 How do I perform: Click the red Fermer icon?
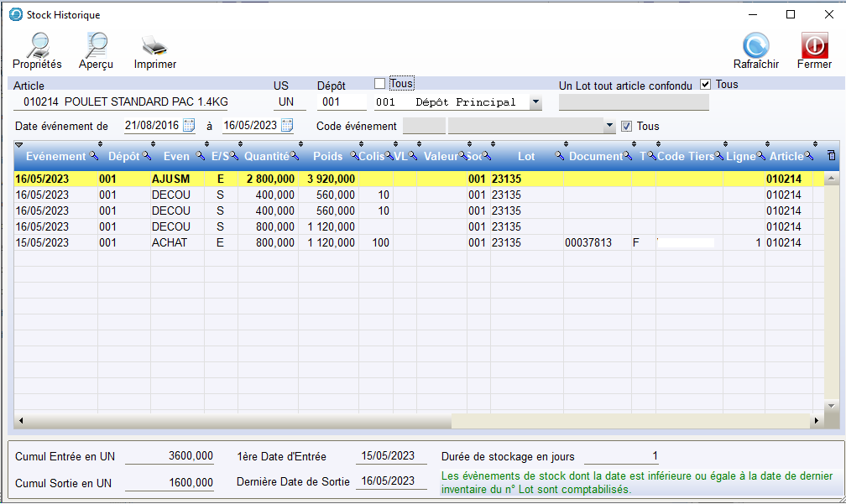[813, 46]
